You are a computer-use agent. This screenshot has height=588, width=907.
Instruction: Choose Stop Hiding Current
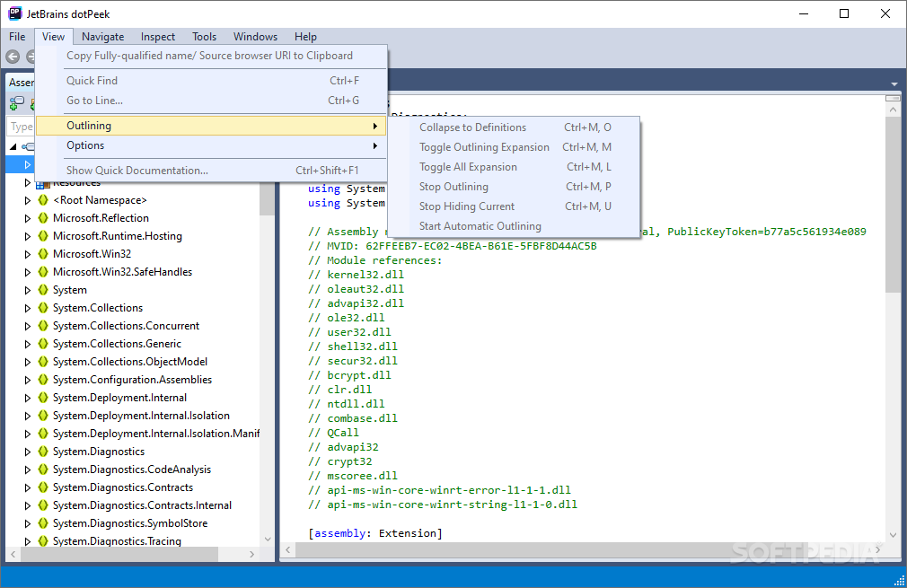coord(514,206)
